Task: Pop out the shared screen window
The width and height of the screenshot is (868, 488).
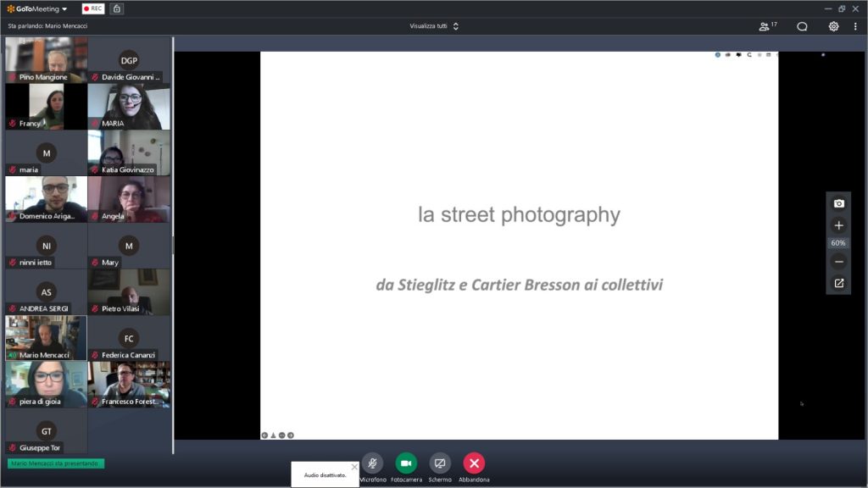Action: (838, 283)
